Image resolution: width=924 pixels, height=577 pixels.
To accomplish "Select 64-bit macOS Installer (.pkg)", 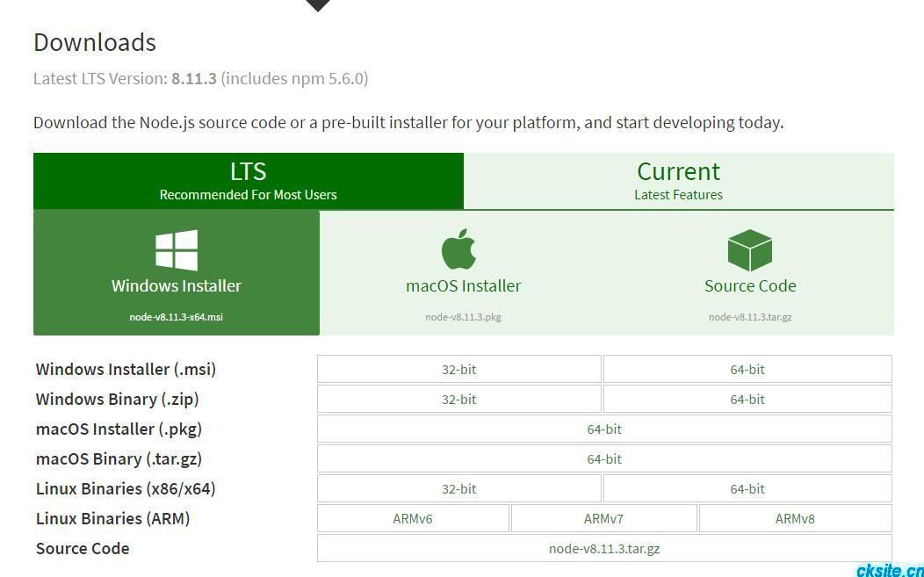I will pos(604,429).
